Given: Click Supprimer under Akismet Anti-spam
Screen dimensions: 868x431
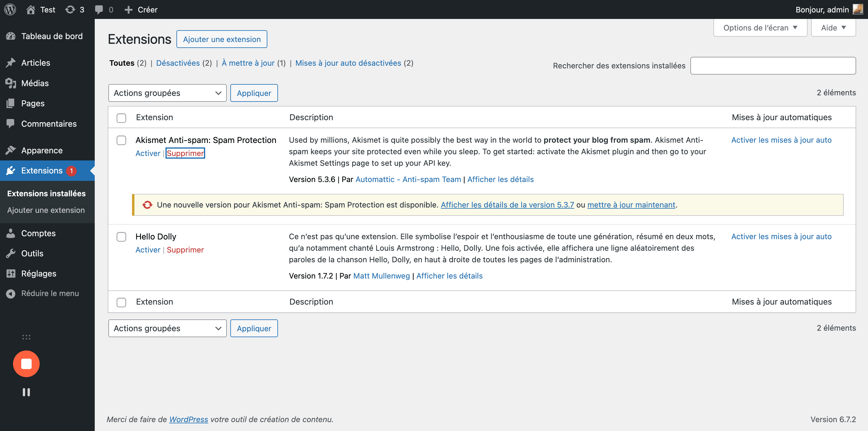Looking at the screenshot, I should pos(185,153).
